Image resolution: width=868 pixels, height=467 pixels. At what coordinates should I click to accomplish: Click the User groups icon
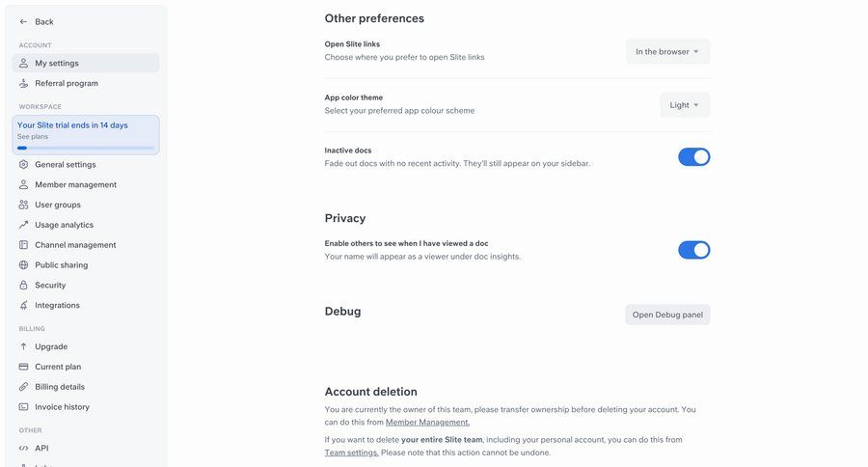(x=24, y=205)
